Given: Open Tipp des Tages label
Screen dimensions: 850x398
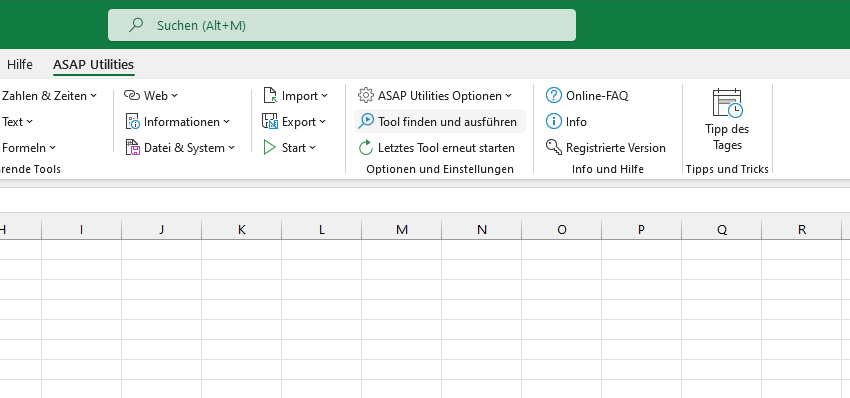Looking at the screenshot, I should click(727, 137).
